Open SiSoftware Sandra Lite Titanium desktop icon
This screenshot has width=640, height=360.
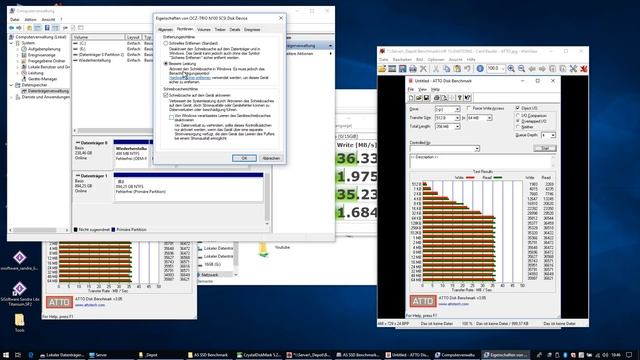click(x=19, y=293)
